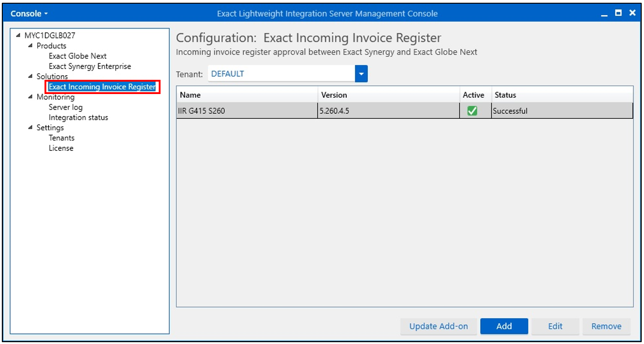Open Exact Incoming Invoice Register solution
The image size is (644, 344).
click(x=102, y=87)
